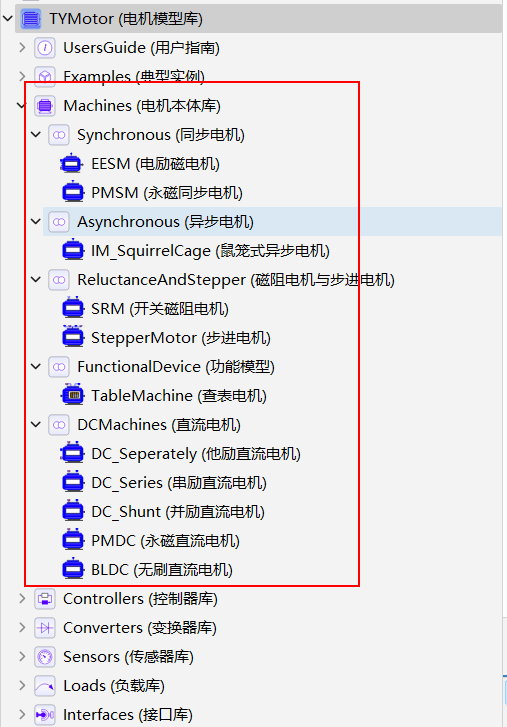
Task: Collapse the DCMachines package
Action: 36,424
